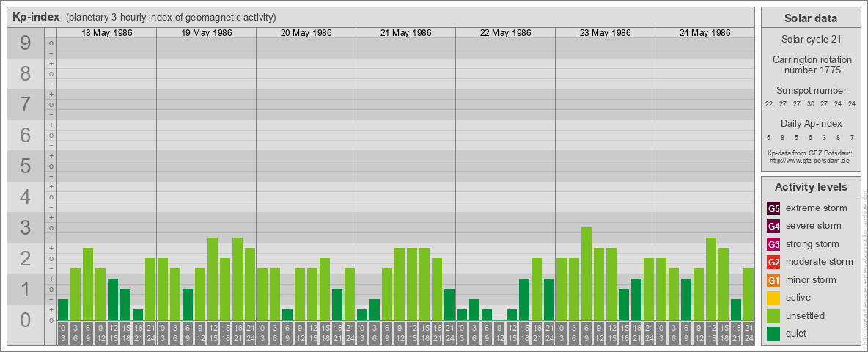Click the Solar data panel heading
Screen dimensions: 868x352
(x=811, y=18)
